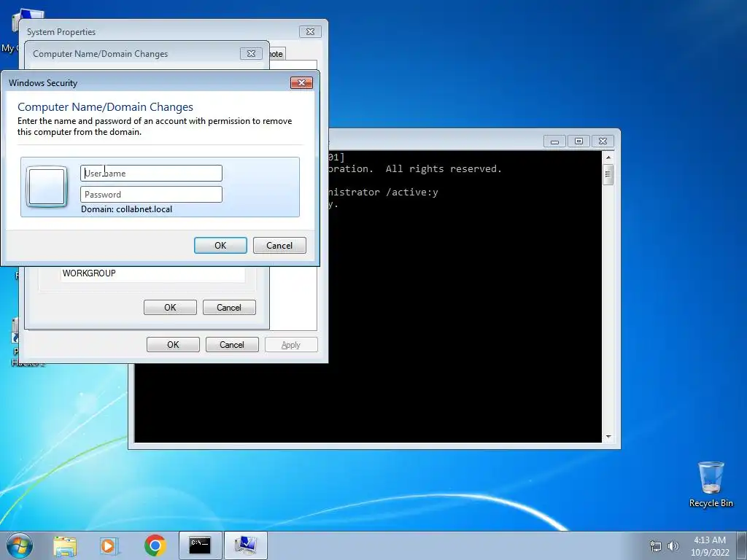Click Cancel in Computer Name/Domain Changes dialog
The width and height of the screenshot is (747, 560).
pos(229,307)
